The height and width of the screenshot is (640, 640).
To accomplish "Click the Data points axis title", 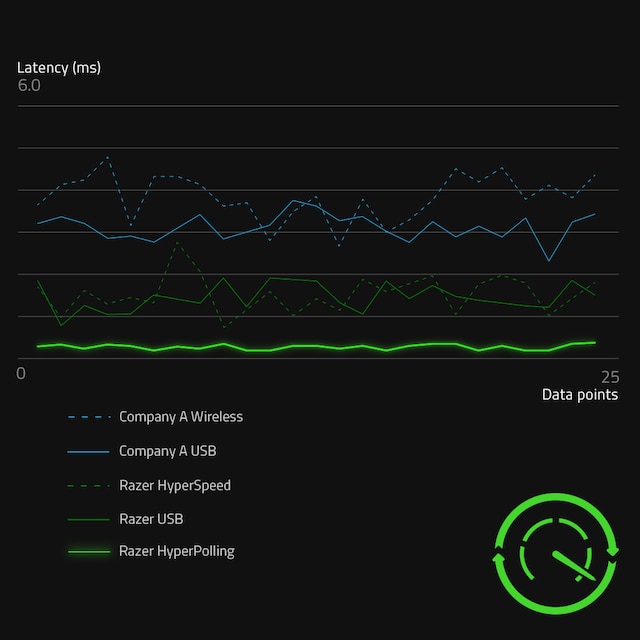I will click(x=579, y=395).
